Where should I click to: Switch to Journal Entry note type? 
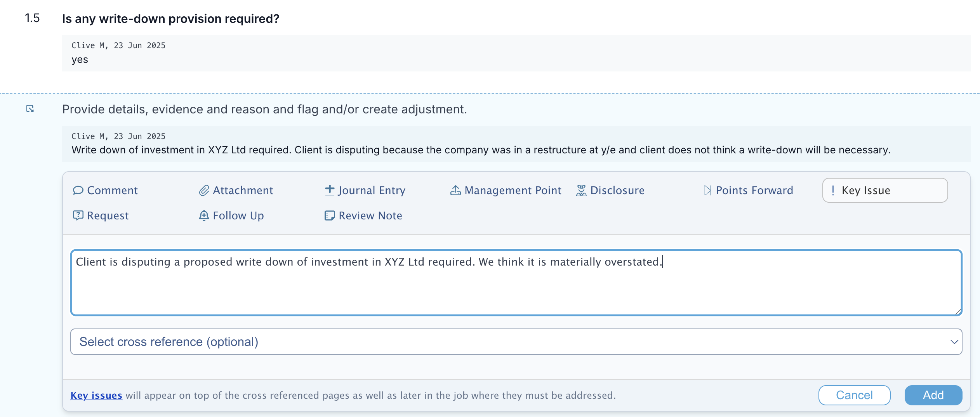(365, 190)
